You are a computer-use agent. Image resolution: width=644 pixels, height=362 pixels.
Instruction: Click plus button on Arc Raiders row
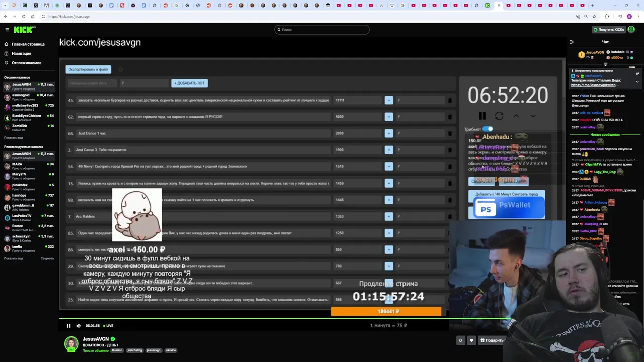pyautogui.click(x=388, y=216)
